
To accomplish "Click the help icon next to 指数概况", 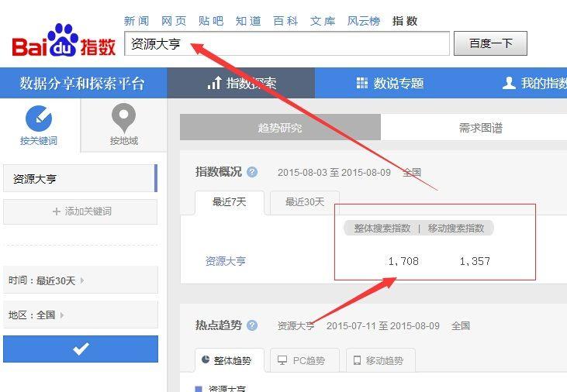I will point(252,172).
